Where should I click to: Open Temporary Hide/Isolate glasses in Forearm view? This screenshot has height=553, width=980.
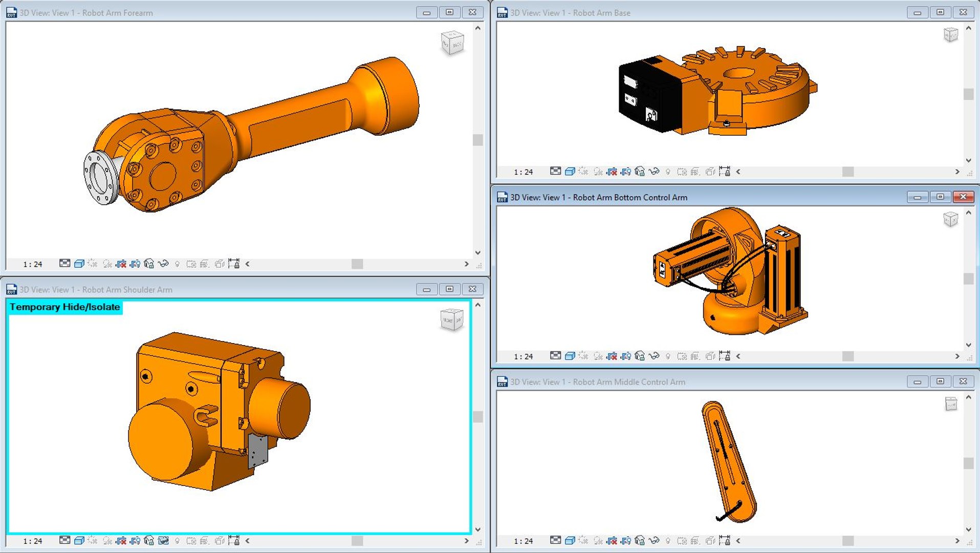(x=163, y=264)
